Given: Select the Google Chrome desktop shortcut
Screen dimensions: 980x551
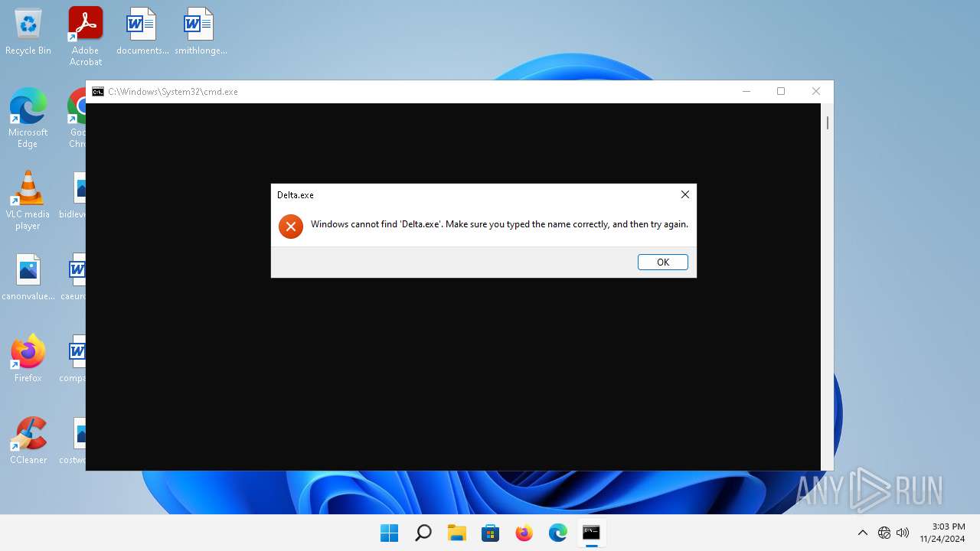Looking at the screenshot, I should coord(76,118).
